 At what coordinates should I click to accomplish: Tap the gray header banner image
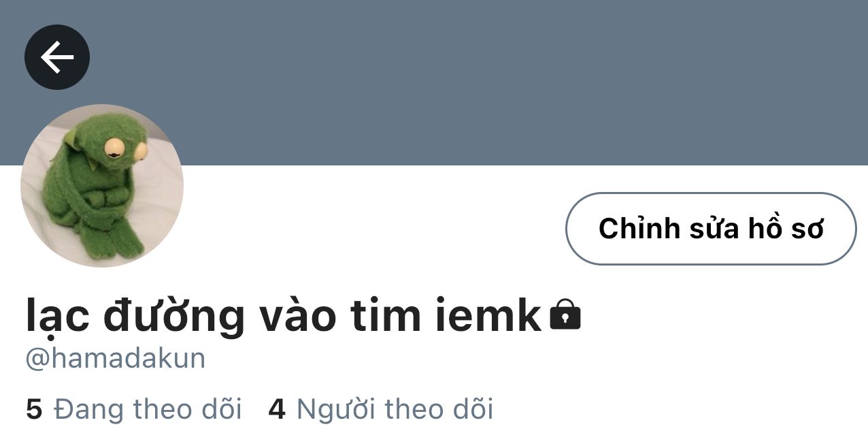tap(476, 82)
